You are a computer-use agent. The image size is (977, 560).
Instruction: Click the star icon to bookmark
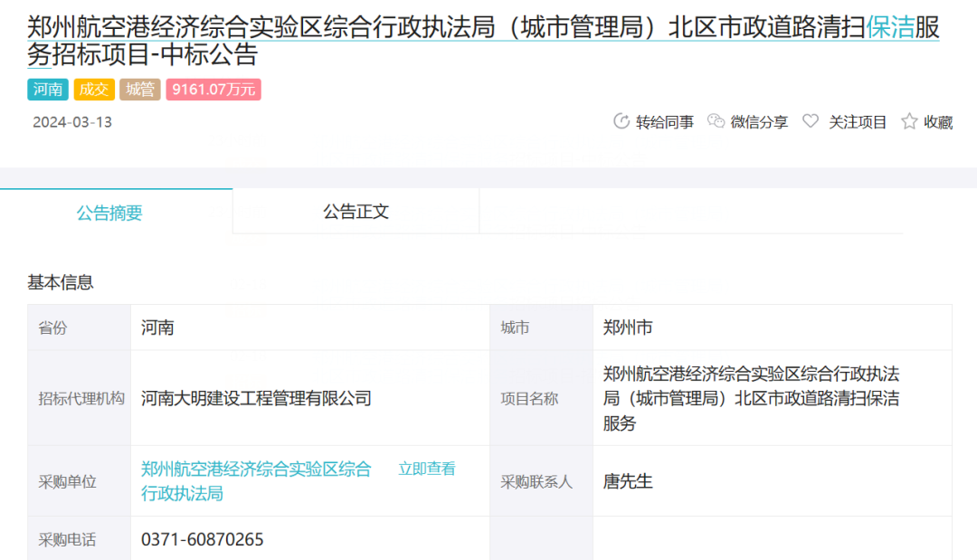(x=909, y=121)
